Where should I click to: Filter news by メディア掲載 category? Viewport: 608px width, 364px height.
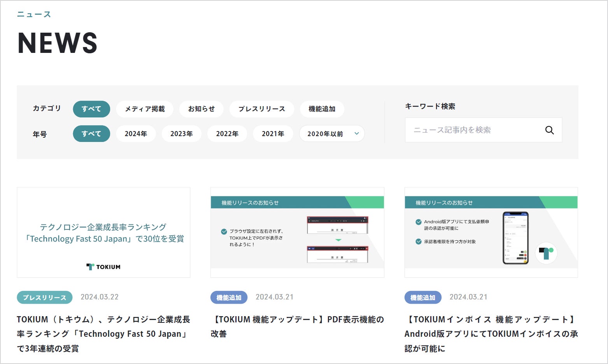(x=145, y=109)
